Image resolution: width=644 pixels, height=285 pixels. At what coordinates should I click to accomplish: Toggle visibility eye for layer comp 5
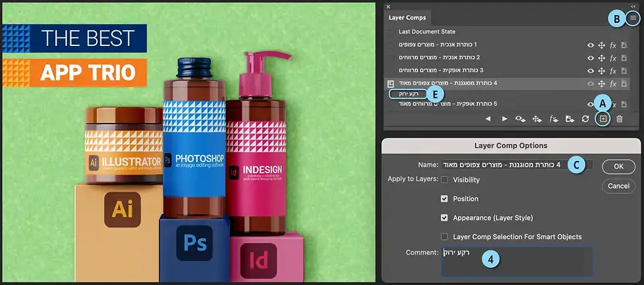pos(591,104)
